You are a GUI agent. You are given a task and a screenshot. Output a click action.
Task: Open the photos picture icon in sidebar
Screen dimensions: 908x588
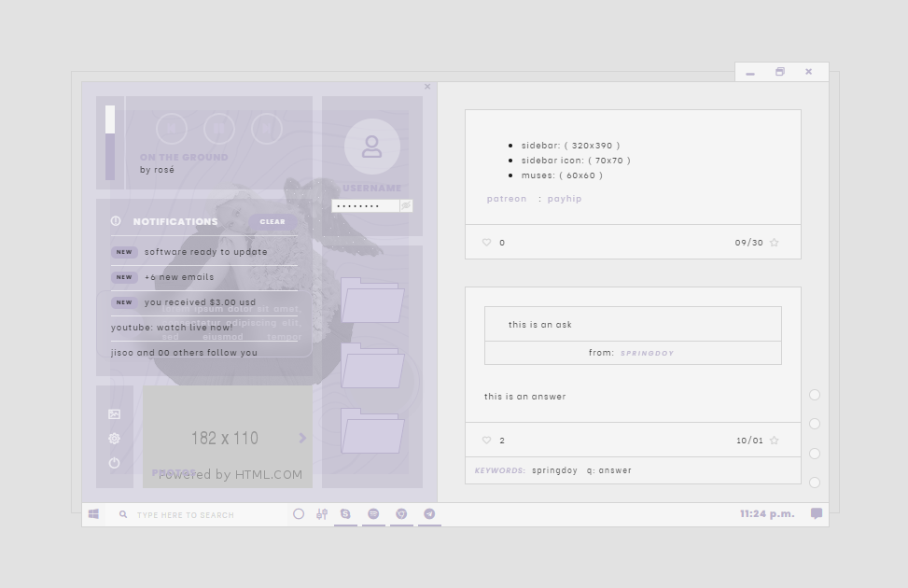coord(114,414)
